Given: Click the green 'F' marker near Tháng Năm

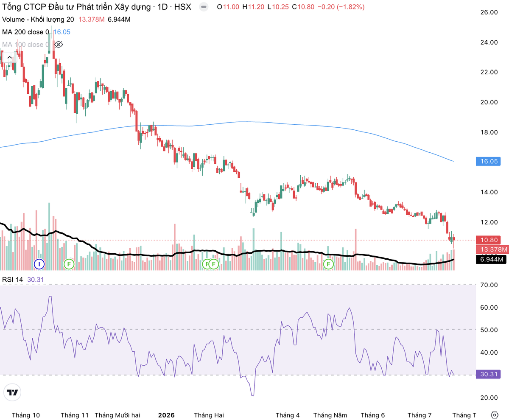Looking at the screenshot, I should click(x=328, y=264).
